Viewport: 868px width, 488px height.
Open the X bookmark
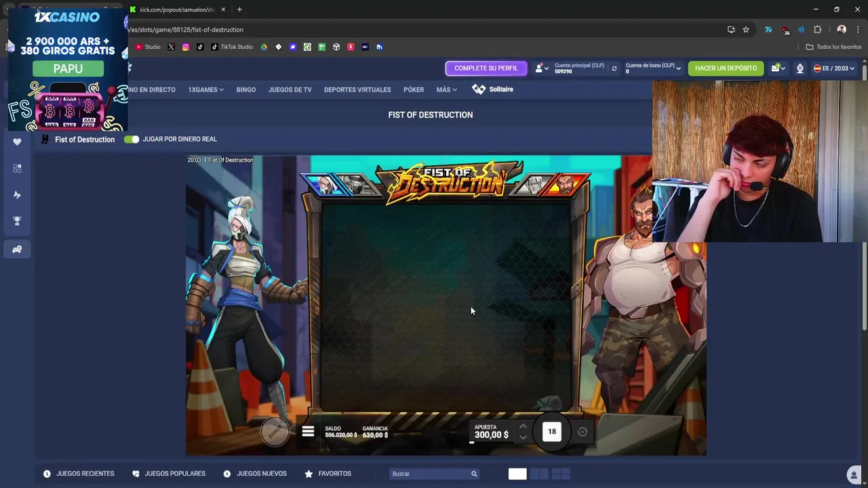[x=171, y=47]
